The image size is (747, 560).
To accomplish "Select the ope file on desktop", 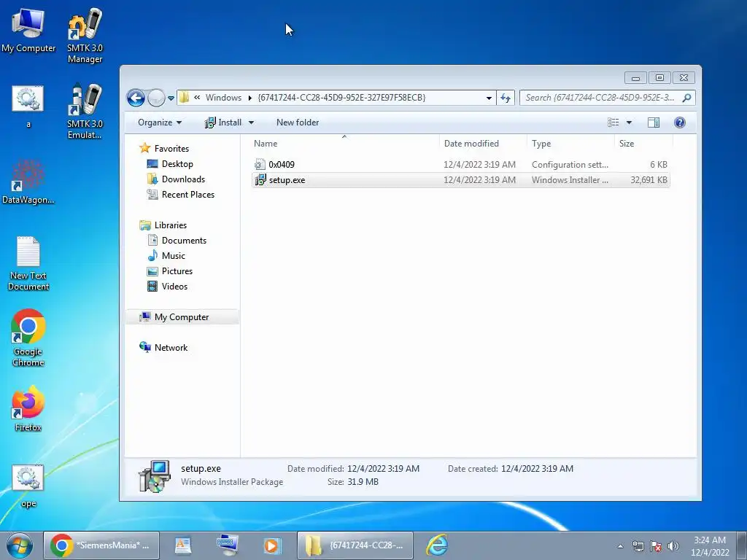I will pos(28,486).
